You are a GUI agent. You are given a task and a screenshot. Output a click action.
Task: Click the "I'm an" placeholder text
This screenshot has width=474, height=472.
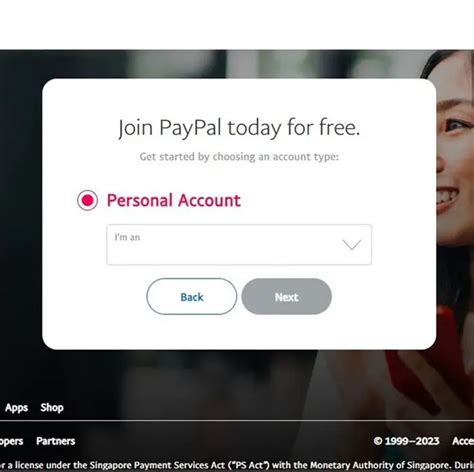click(x=127, y=237)
